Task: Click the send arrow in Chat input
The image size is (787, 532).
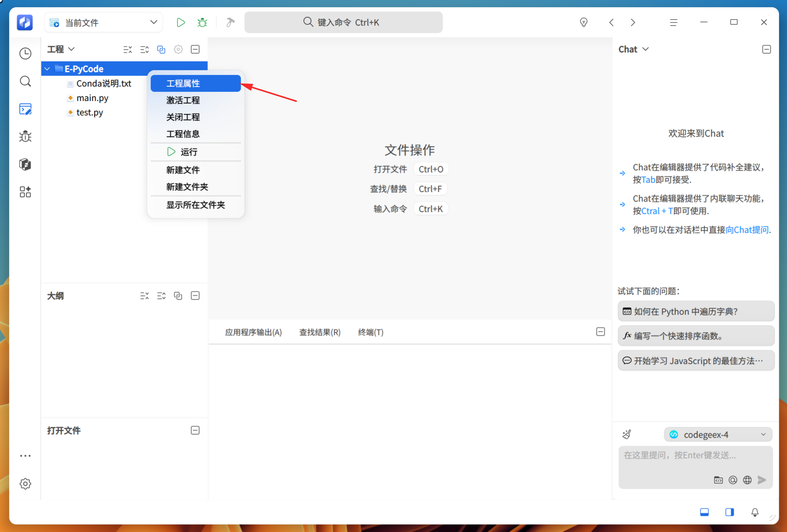Action: (762, 480)
